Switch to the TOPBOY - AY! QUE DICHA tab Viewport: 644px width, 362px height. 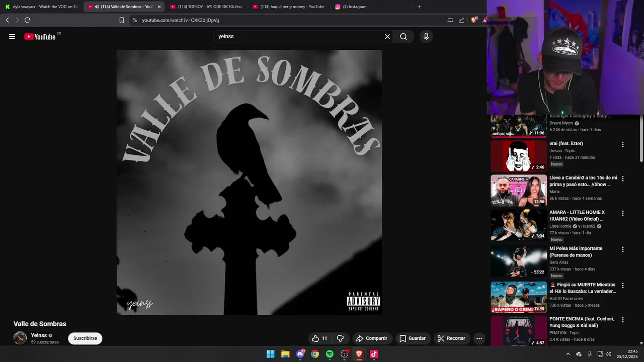(206, 7)
